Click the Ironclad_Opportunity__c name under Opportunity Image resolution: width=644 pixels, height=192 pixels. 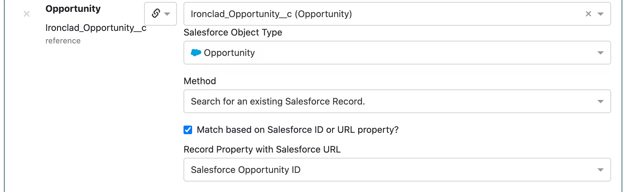click(x=96, y=28)
